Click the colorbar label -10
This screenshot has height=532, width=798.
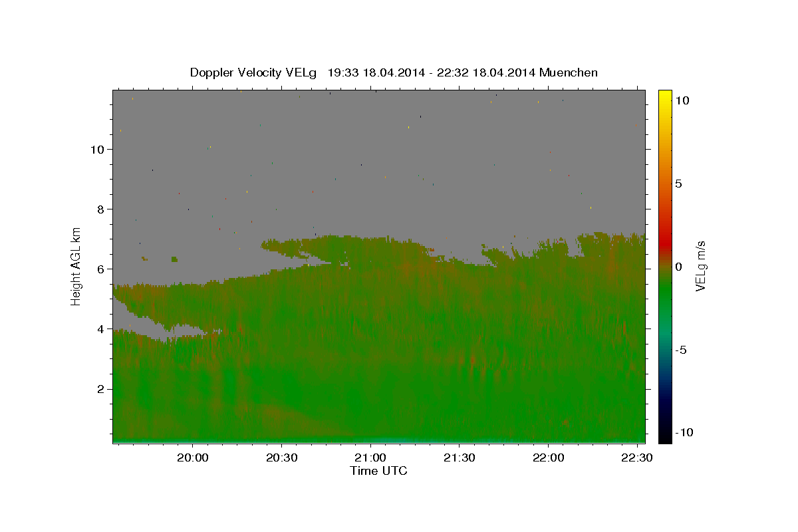pyautogui.click(x=684, y=433)
